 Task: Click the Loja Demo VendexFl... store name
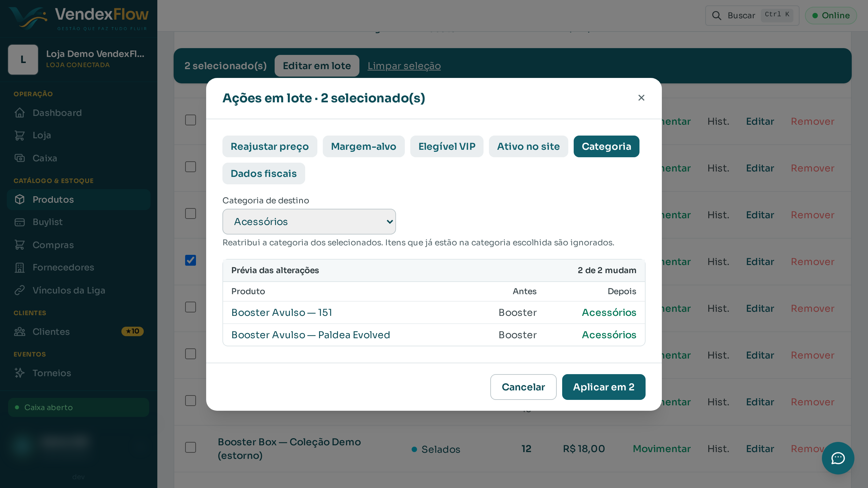(95, 54)
